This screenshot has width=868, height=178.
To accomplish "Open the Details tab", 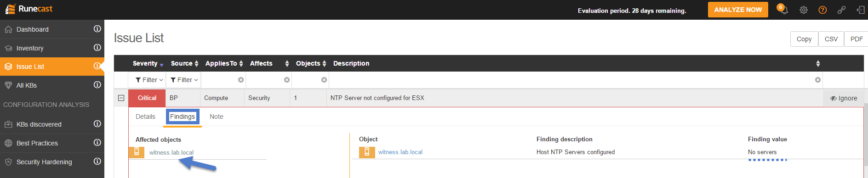I will (145, 117).
